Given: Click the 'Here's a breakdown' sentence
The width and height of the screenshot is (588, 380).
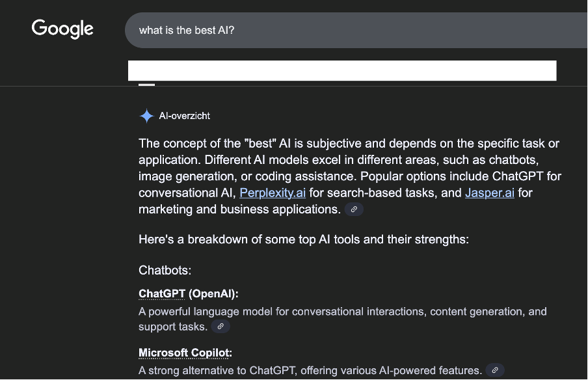Looking at the screenshot, I should pos(303,239).
